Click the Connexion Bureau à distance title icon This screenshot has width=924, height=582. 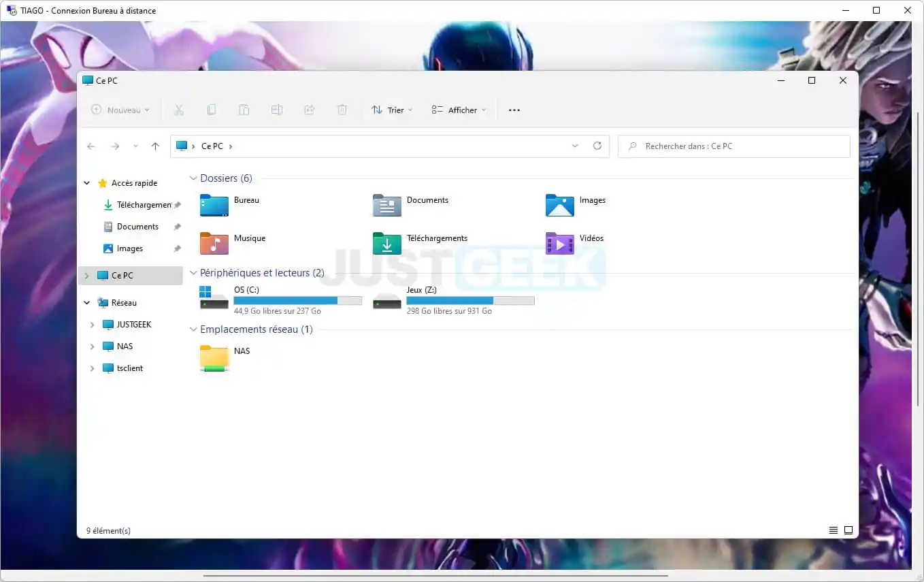tap(12, 10)
